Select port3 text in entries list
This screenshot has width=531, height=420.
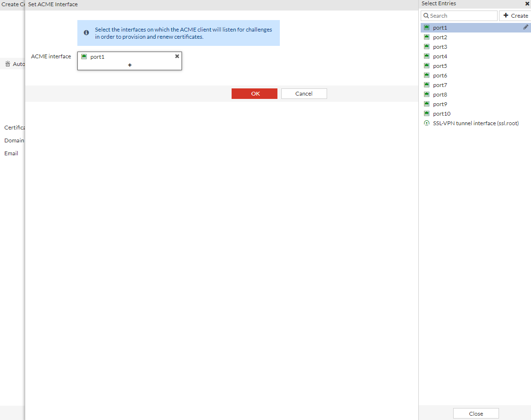pyautogui.click(x=440, y=47)
